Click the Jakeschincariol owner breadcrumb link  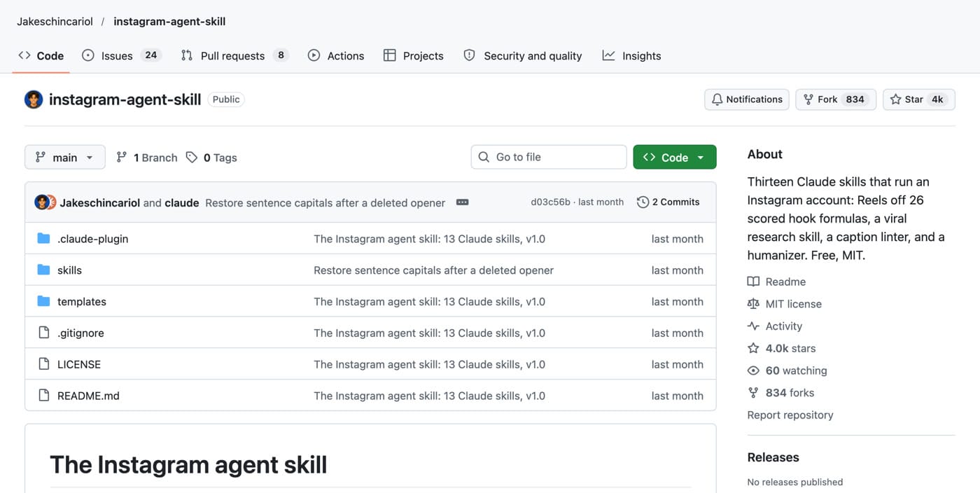55,22
